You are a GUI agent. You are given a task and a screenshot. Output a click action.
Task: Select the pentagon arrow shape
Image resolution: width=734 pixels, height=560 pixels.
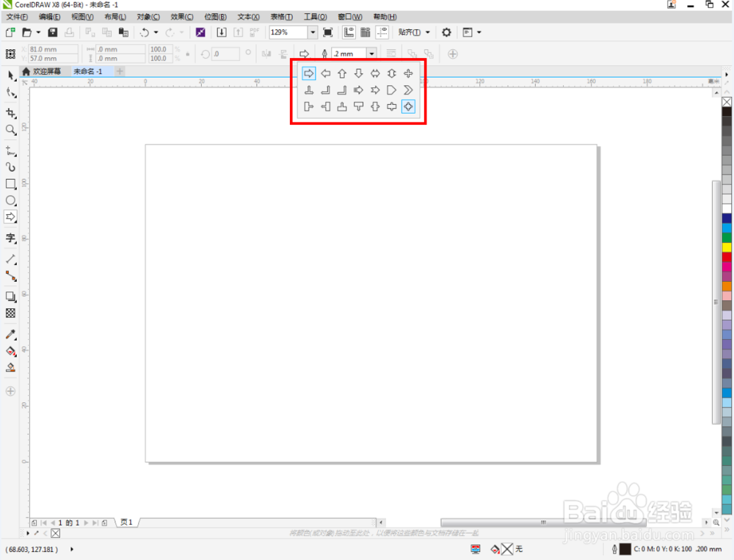click(x=392, y=90)
